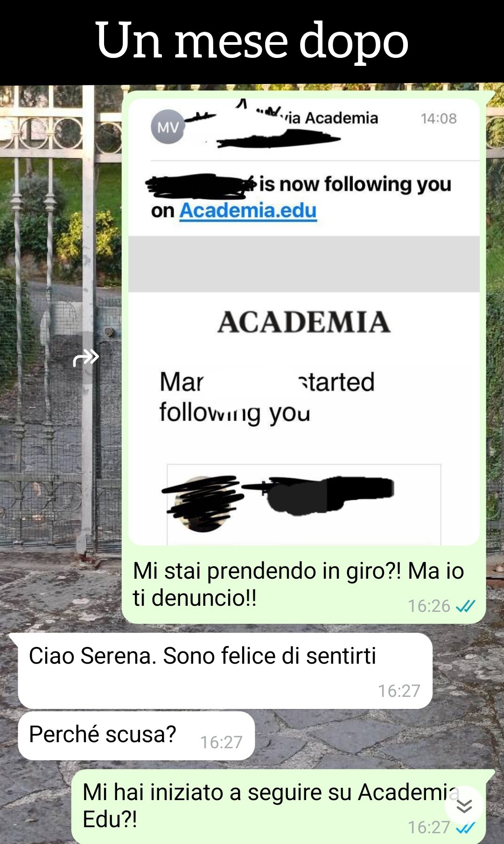Select the 'Perché scusa?' message bubble
The image size is (504, 844).
click(x=136, y=735)
